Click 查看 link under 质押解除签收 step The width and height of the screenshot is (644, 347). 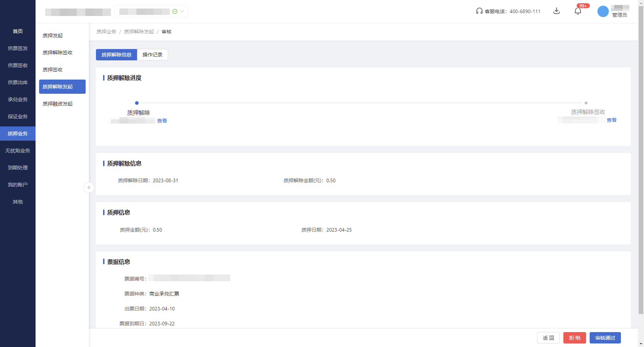point(611,120)
